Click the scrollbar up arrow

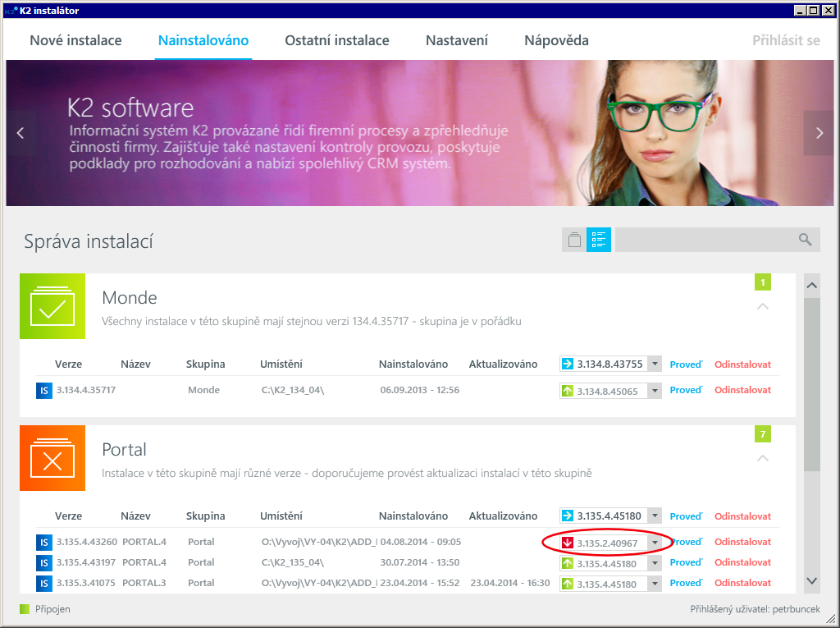(811, 286)
